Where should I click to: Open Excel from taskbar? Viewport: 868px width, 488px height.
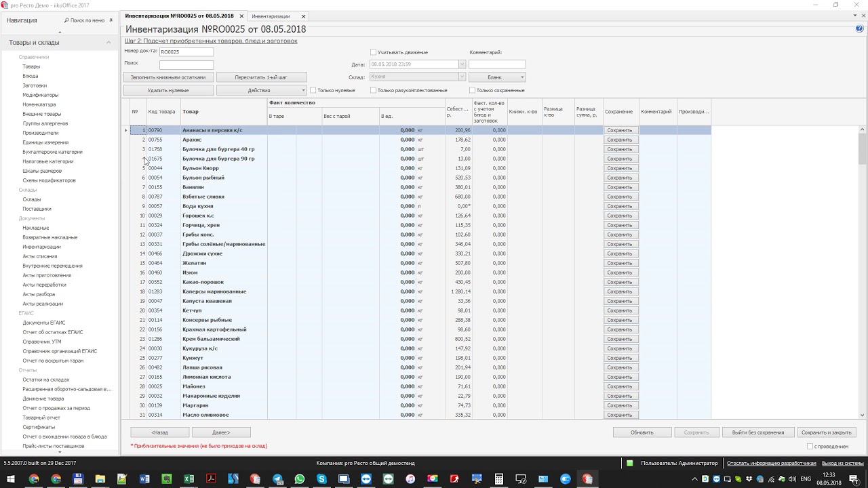[x=188, y=479]
